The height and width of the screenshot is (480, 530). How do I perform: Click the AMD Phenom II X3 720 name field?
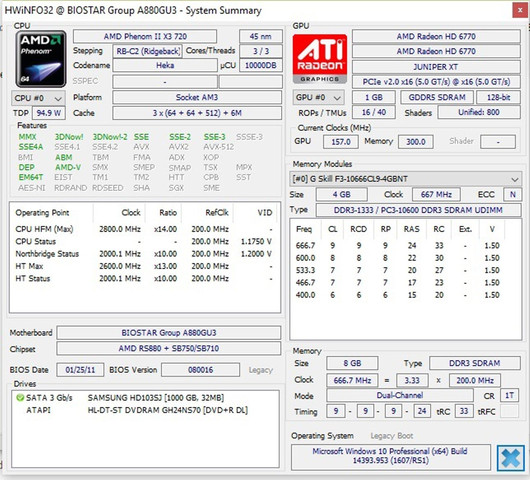(145, 37)
